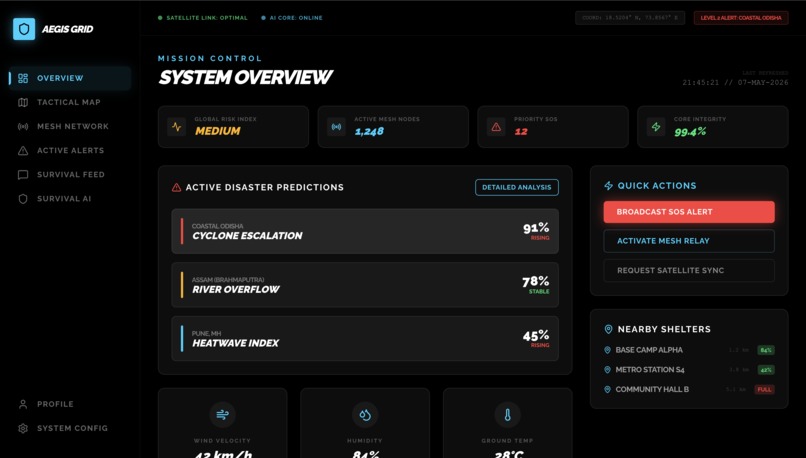806x458 pixels.
Task: Open the Profile page
Action: tap(70, 404)
